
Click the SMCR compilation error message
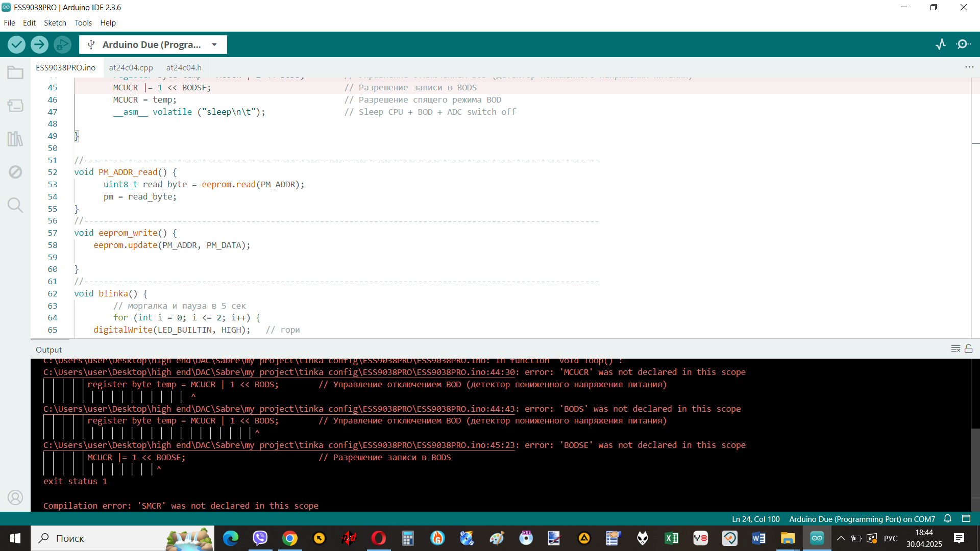click(181, 506)
